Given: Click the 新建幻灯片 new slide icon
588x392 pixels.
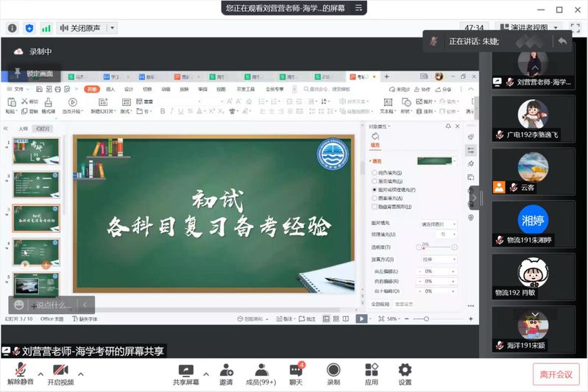Looking at the screenshot, I should pyautogui.click(x=103, y=102).
